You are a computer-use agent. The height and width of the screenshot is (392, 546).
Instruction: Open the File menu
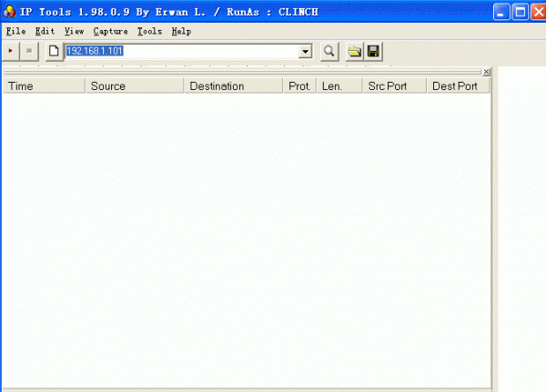15,31
